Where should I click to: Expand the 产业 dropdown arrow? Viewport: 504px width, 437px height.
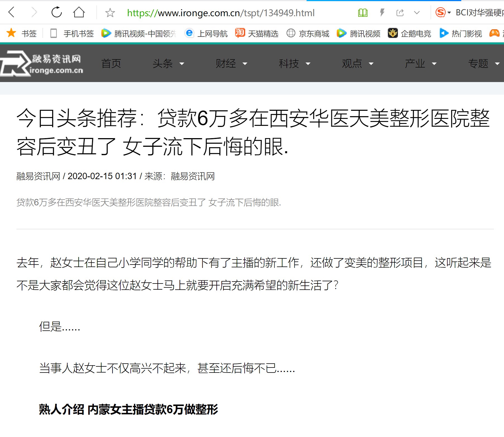tap(434, 64)
